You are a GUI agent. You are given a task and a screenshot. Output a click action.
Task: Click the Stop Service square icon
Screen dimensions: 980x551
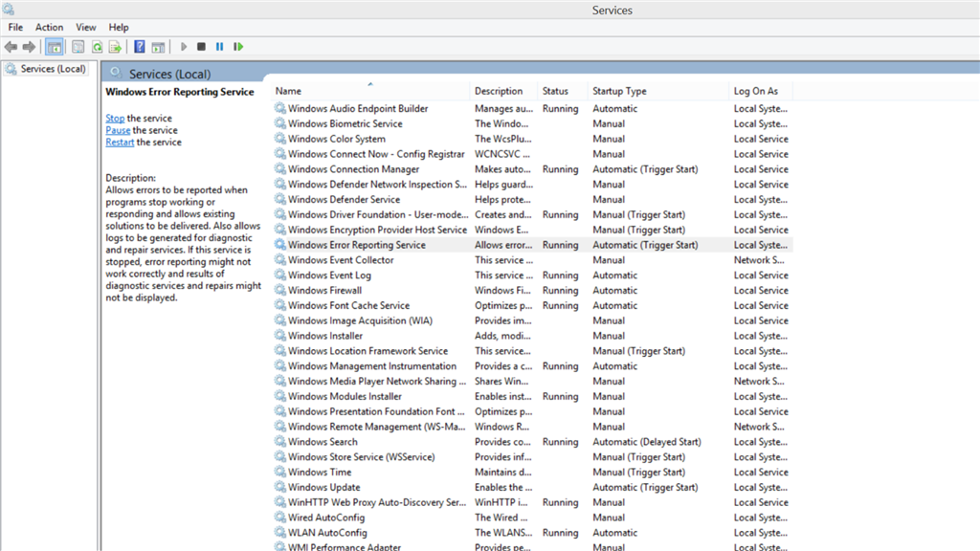(201, 47)
